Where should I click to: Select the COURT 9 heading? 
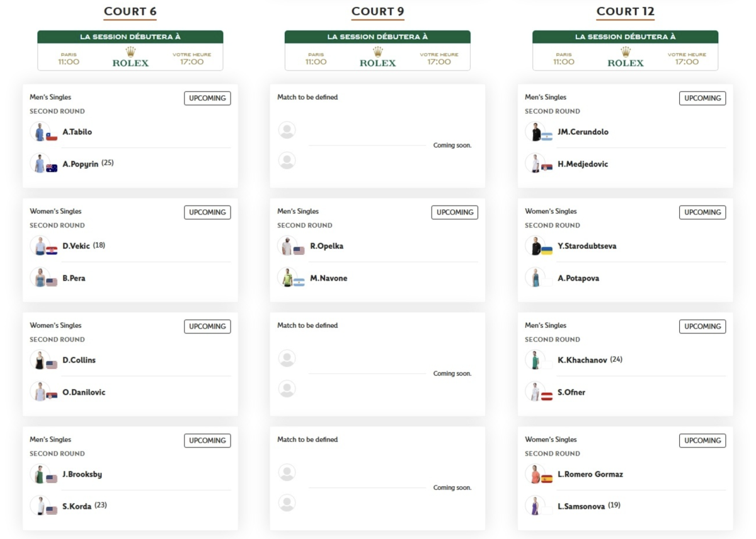pyautogui.click(x=378, y=11)
